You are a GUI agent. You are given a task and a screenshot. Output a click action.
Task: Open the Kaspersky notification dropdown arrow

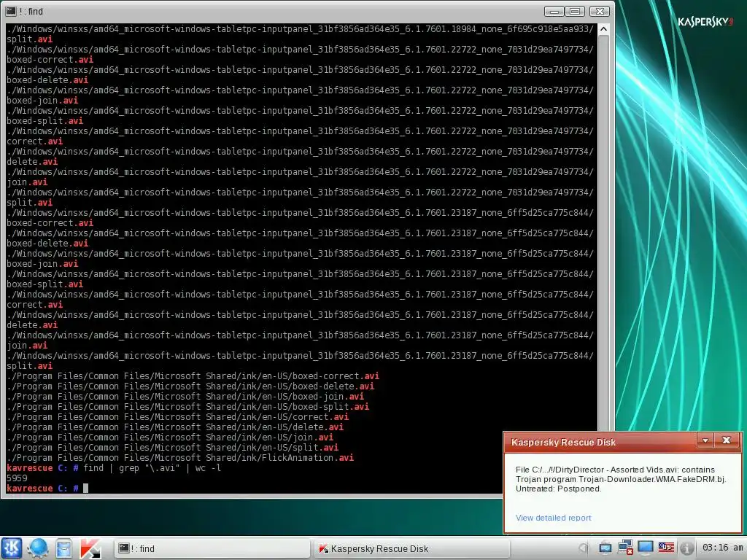705,440
